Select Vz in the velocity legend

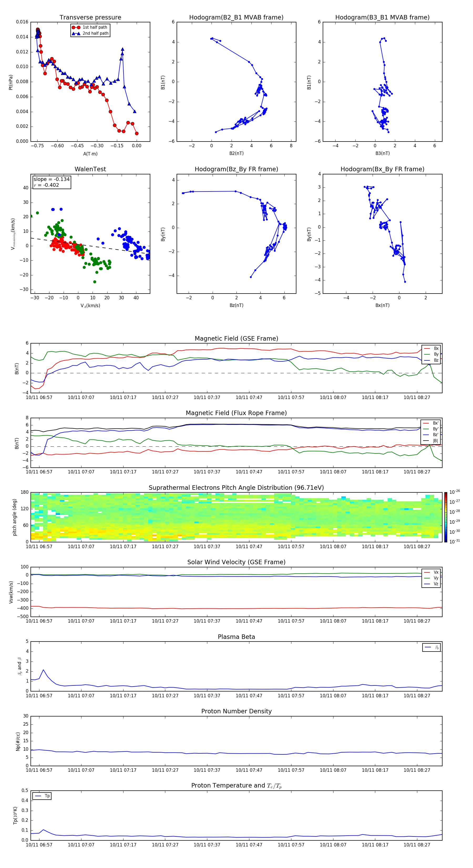pyautogui.click(x=431, y=584)
